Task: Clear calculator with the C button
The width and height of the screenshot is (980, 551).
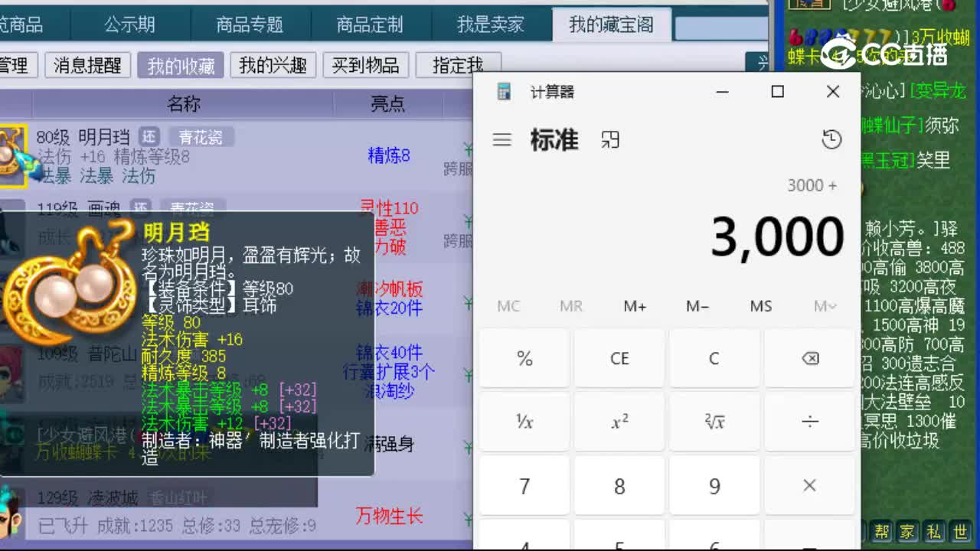Action: [x=714, y=358]
